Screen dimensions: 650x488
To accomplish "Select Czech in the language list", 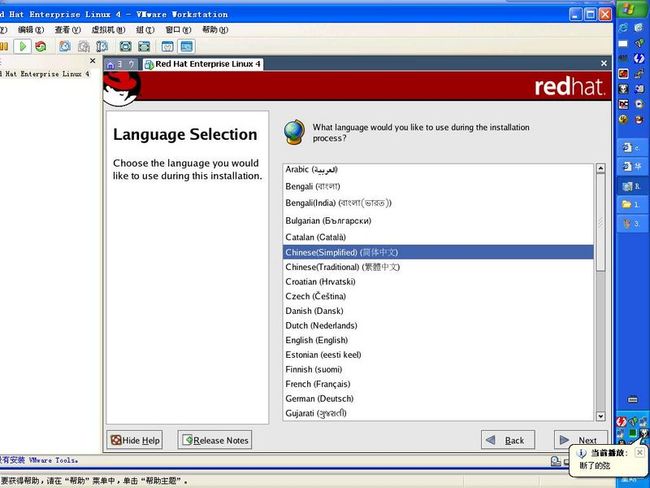I will 439,296.
